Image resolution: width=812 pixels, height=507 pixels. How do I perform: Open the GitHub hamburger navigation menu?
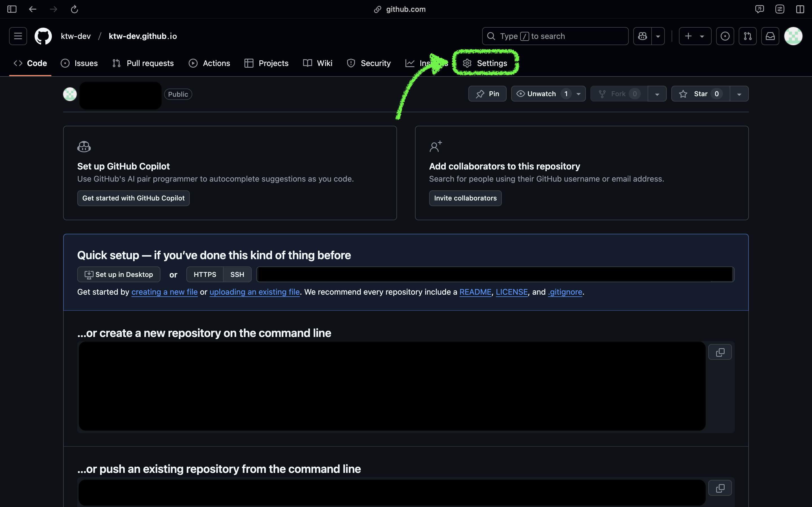coord(18,36)
